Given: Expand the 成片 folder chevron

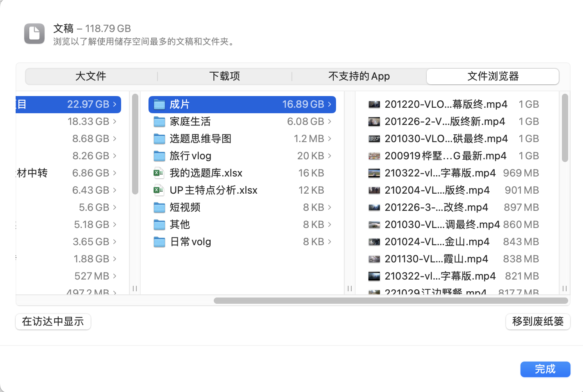Looking at the screenshot, I should [x=330, y=104].
